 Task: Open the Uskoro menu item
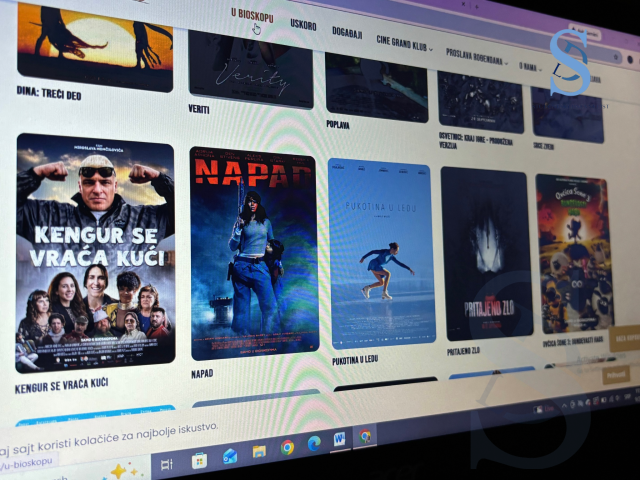pyautogui.click(x=303, y=25)
